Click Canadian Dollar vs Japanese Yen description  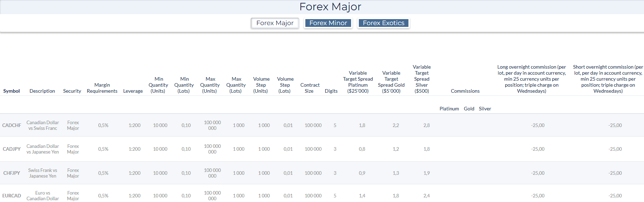[x=43, y=149]
